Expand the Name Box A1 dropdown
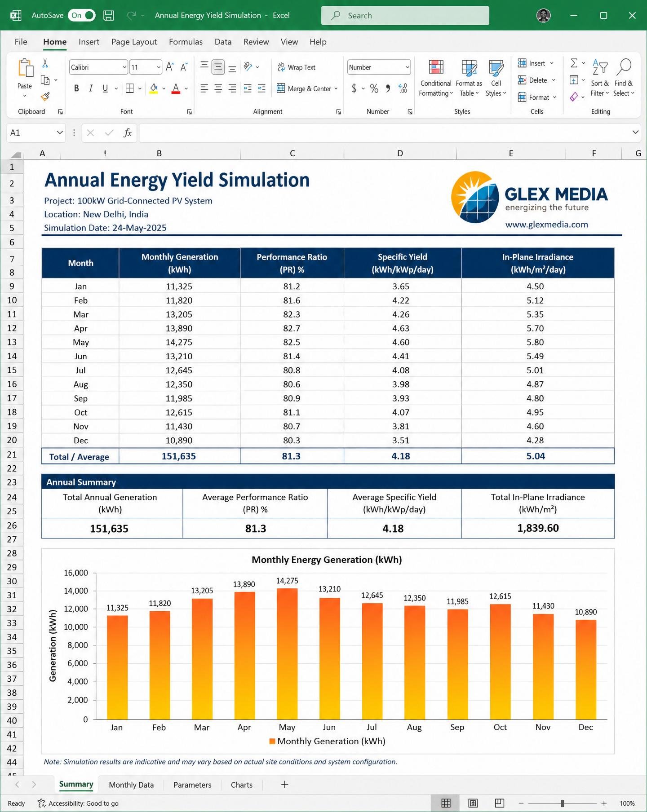The width and height of the screenshot is (647, 812). (60, 132)
